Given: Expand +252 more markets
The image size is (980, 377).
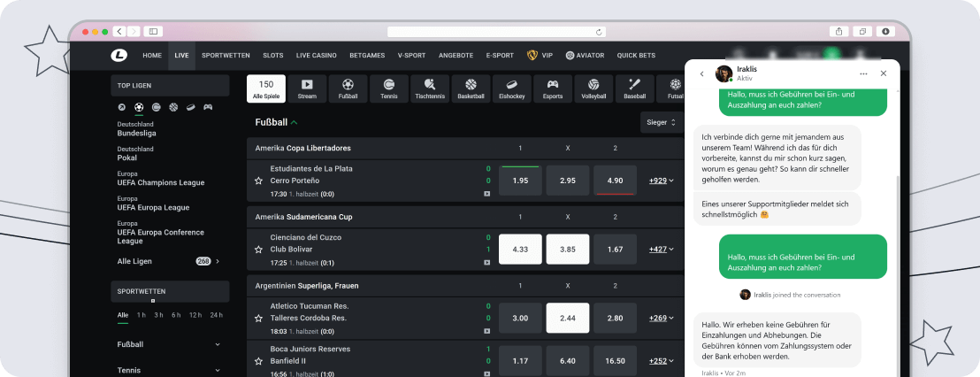Looking at the screenshot, I should point(662,361).
